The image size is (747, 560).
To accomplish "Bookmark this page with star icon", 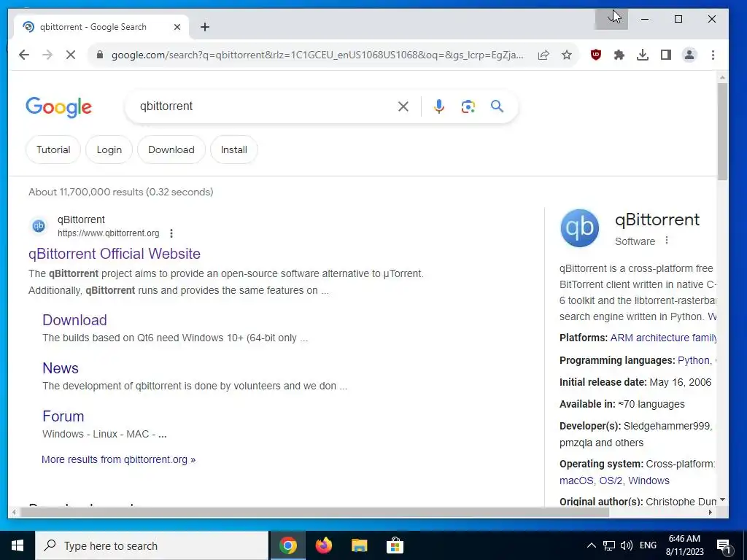I will 566,55.
